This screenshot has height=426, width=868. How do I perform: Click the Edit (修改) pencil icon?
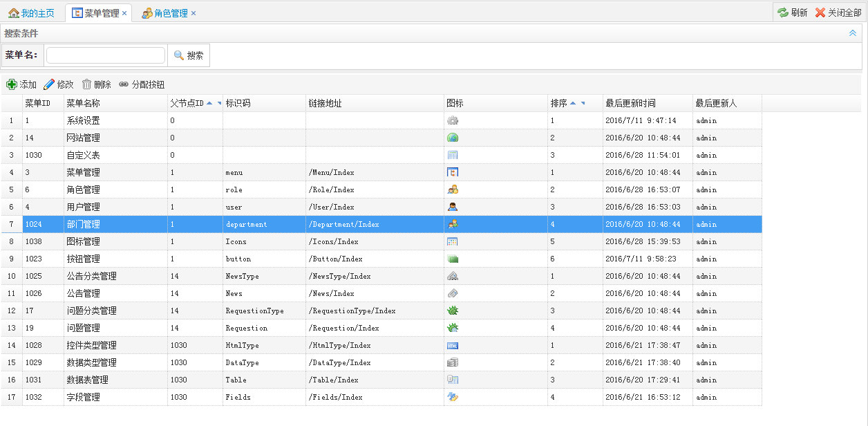(x=49, y=84)
